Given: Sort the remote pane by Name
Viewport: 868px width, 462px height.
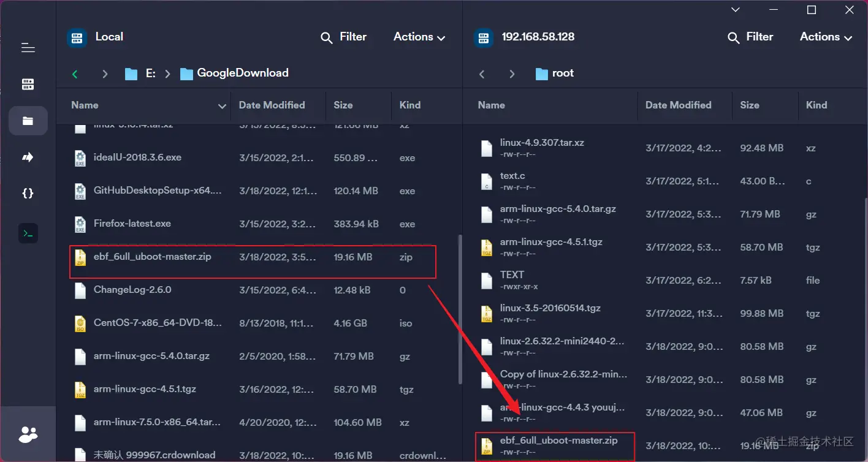Looking at the screenshot, I should (492, 105).
